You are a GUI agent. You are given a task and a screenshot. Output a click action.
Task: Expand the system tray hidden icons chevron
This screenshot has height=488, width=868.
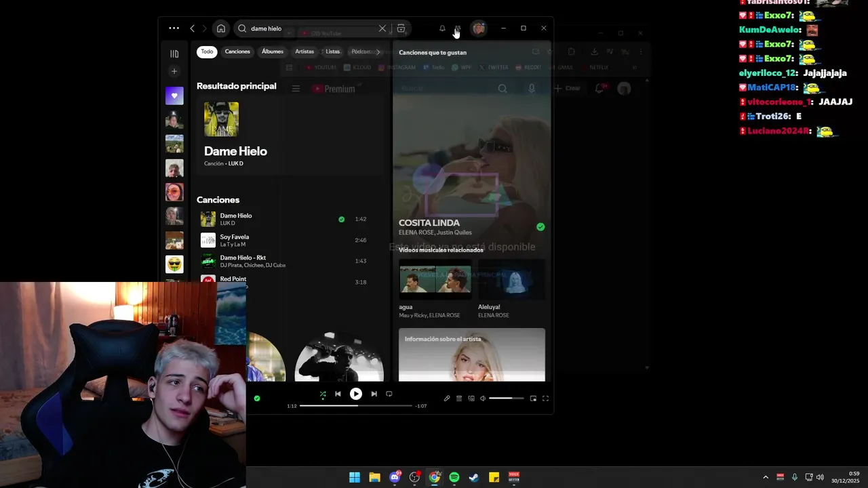(x=766, y=477)
